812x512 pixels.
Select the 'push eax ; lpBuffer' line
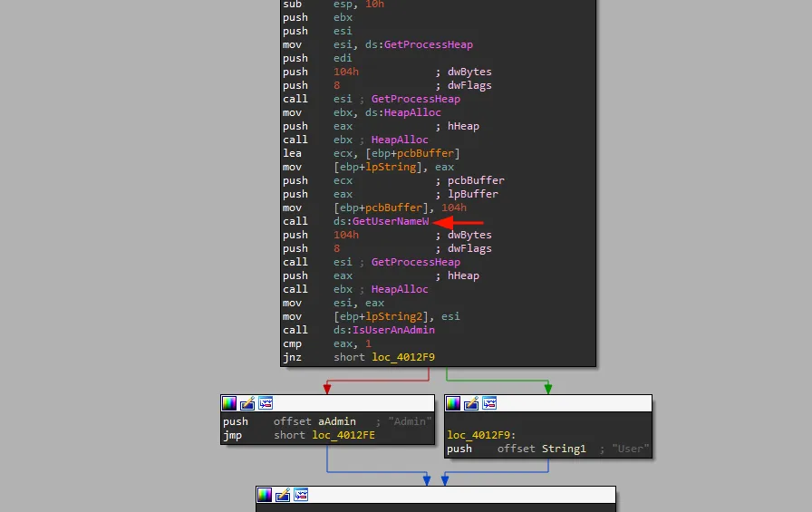[391, 194]
